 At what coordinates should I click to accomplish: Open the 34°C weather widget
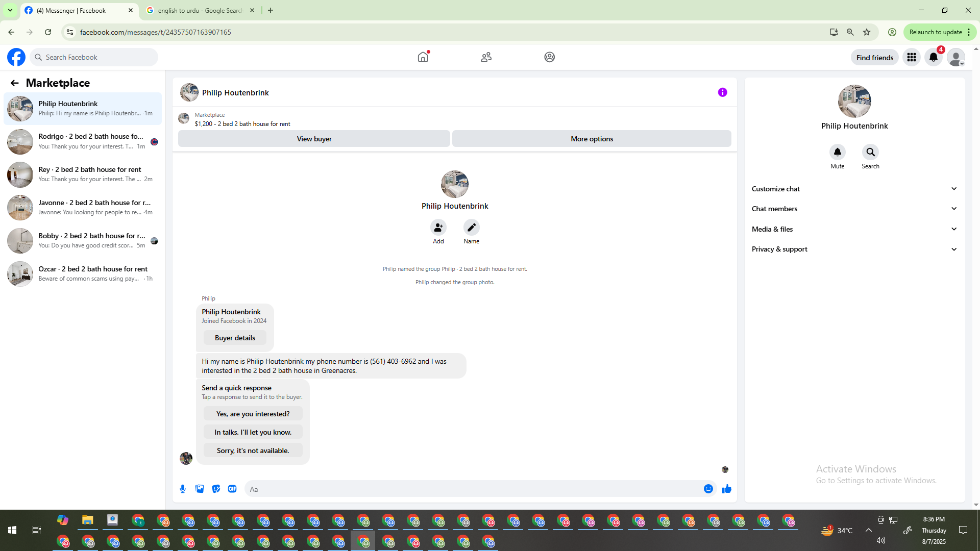coord(837,531)
